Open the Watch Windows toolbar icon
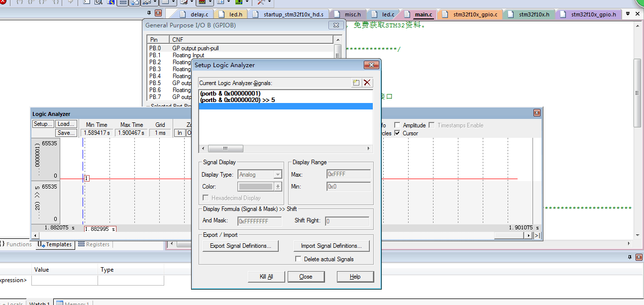Viewport: 644px width, 305px height. click(x=147, y=2)
